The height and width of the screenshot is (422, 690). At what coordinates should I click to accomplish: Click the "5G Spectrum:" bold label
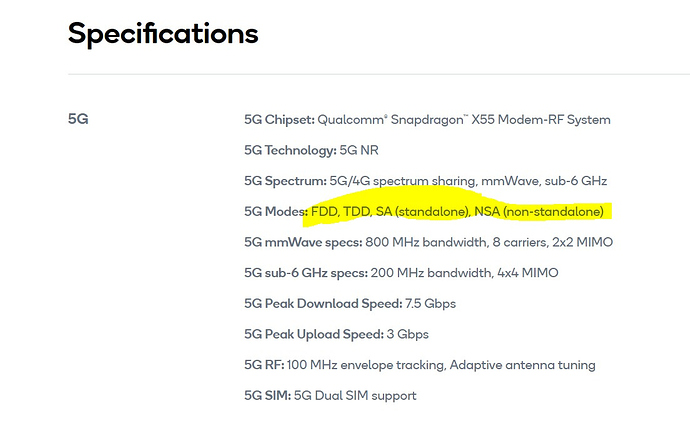286,181
